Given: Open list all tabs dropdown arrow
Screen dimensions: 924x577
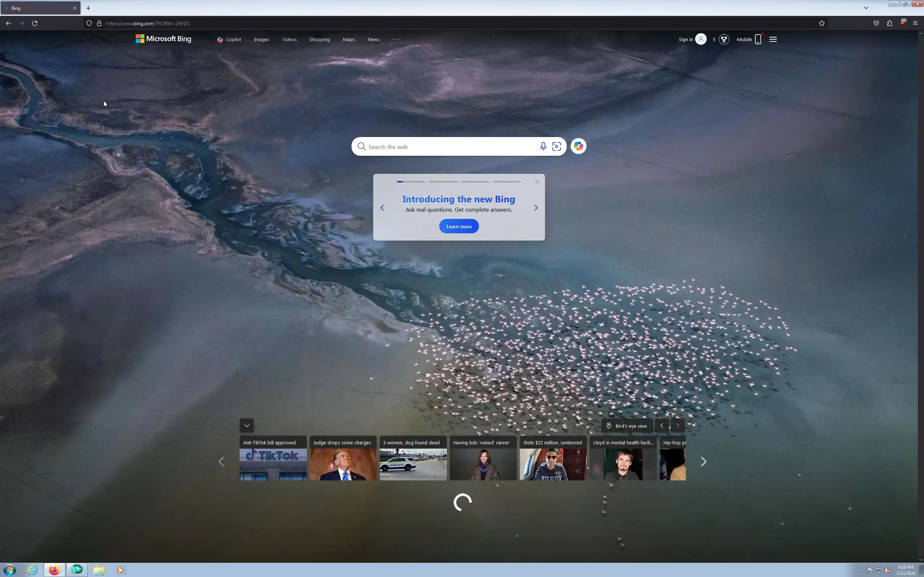Looking at the screenshot, I should click(866, 8).
